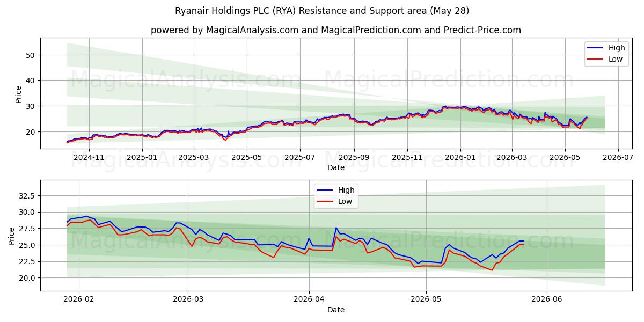The image size is (644, 322).
Task: Click the 'Date' axis label under the top chart
Action: [x=336, y=167]
